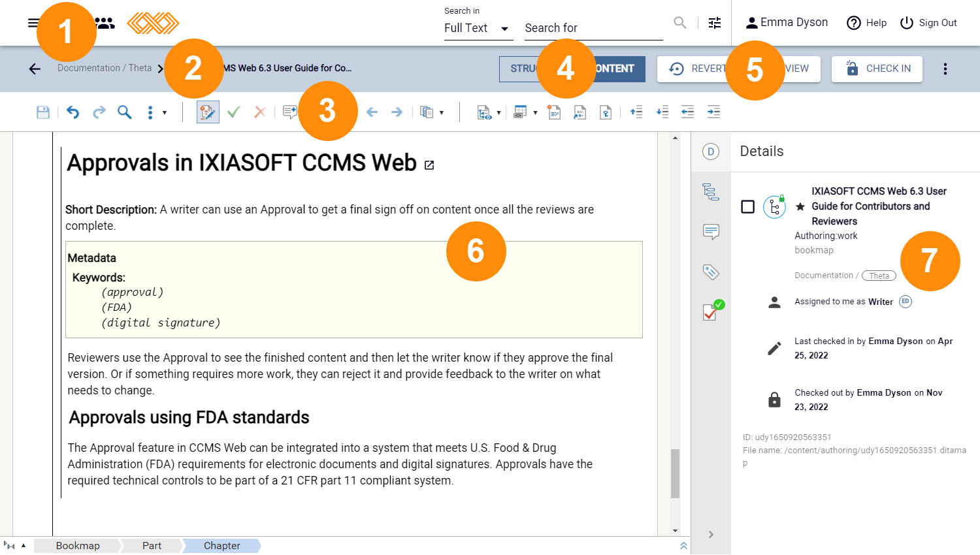
Task: Click the structure view icon
Action: 484,112
